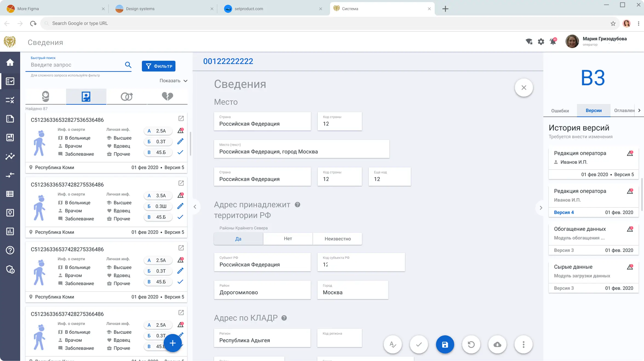The height and width of the screenshot is (361, 644).
Task: Expand the right panel with the arrow chevron
Action: click(541, 208)
